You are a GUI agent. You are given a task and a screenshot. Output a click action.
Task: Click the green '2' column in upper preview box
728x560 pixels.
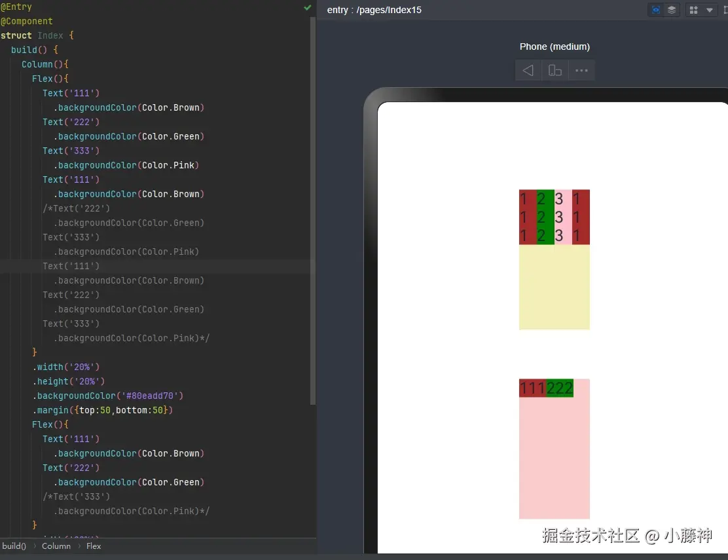pos(545,217)
